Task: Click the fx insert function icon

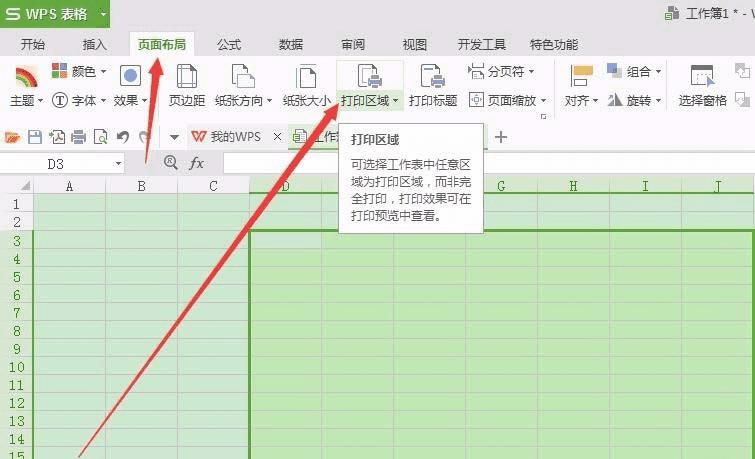Action: tap(196, 163)
